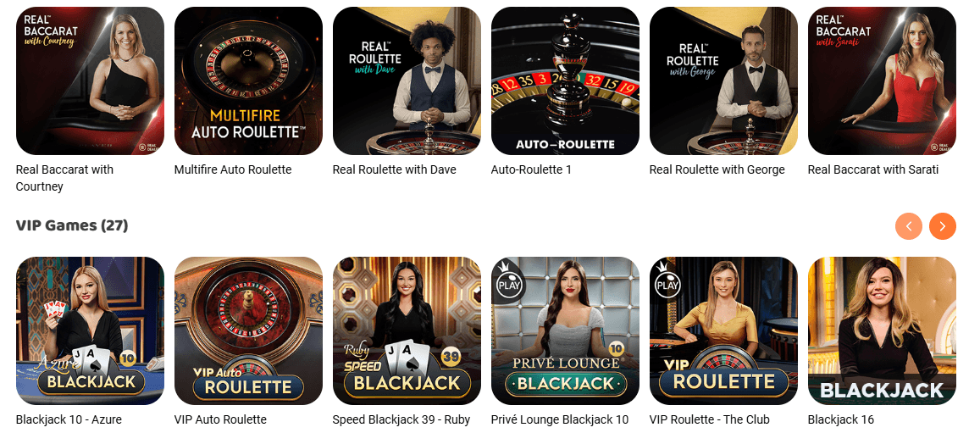
Task: Open Real Roulette with George thumbnail
Action: point(723,80)
